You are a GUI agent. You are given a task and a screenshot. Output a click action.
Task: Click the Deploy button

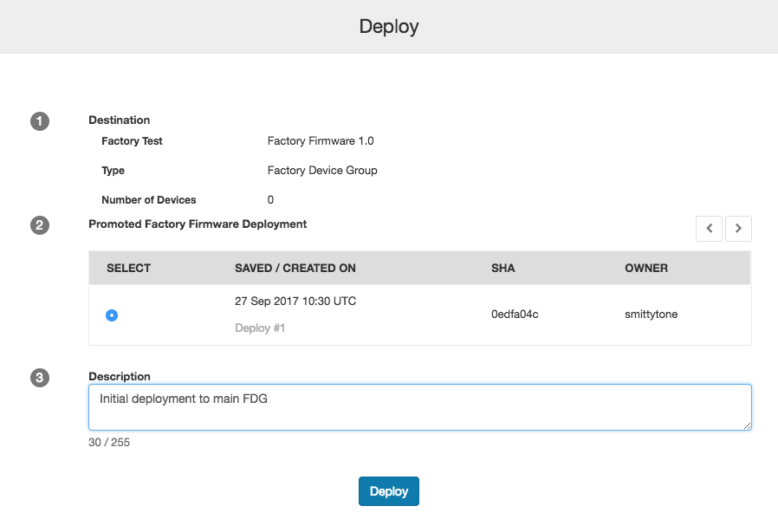tap(388, 490)
